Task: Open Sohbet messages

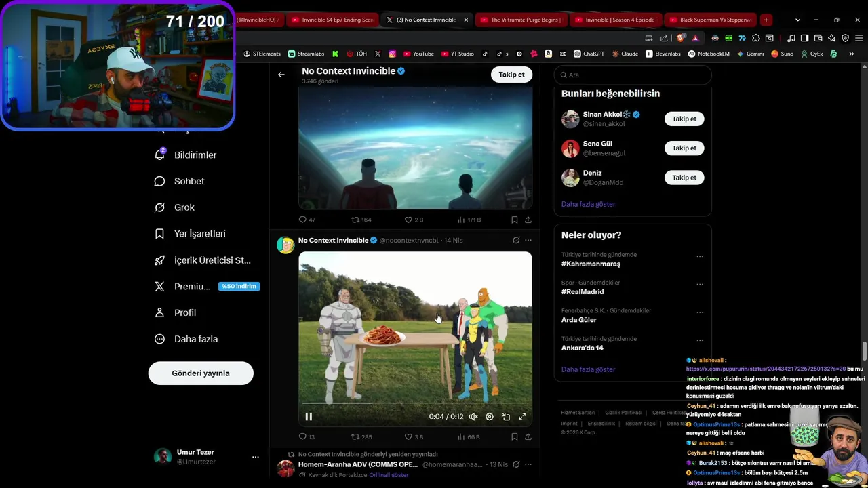Action: point(180,181)
